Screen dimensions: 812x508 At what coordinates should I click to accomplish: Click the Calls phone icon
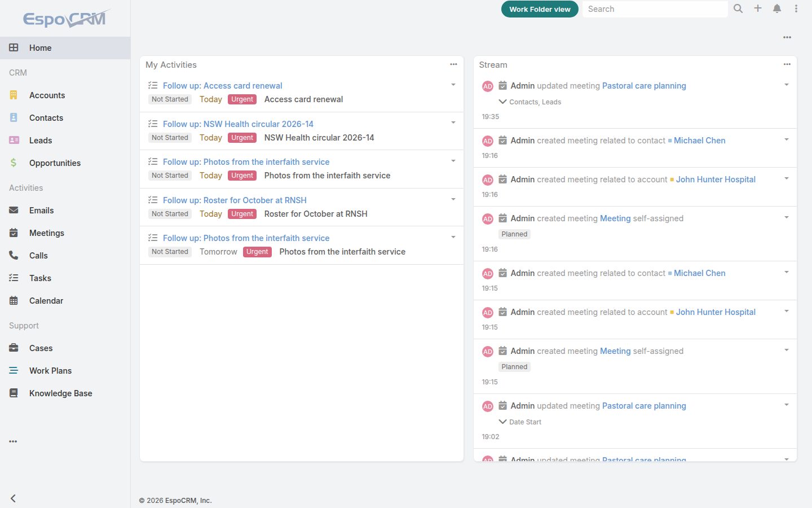[x=14, y=255]
